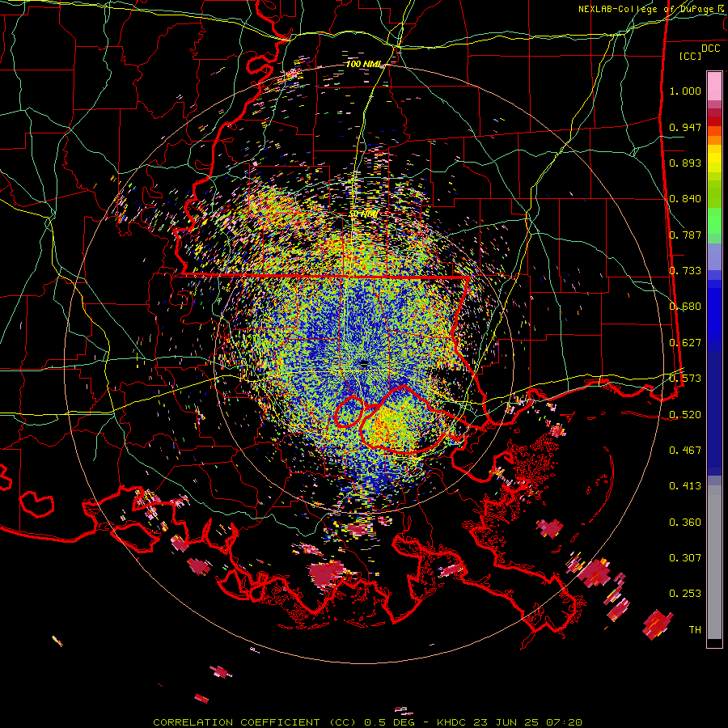Click the 0.733 legend value
The image size is (728, 728).
685,271
